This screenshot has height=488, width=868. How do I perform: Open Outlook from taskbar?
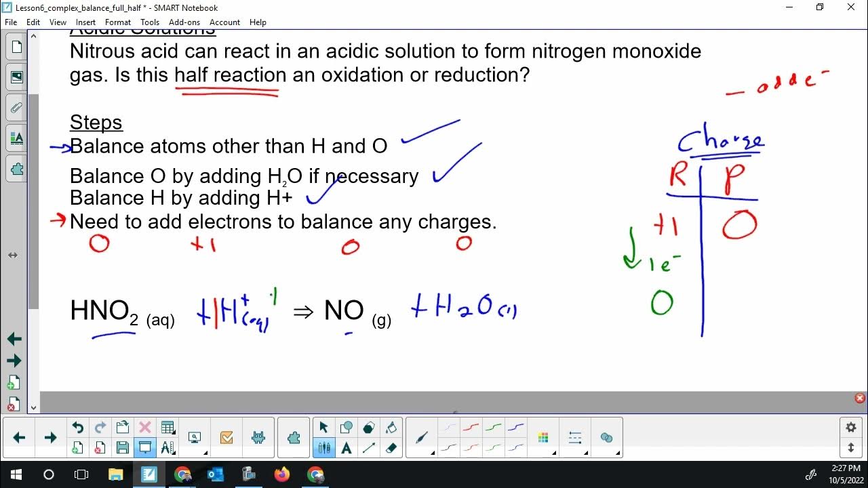point(216,474)
